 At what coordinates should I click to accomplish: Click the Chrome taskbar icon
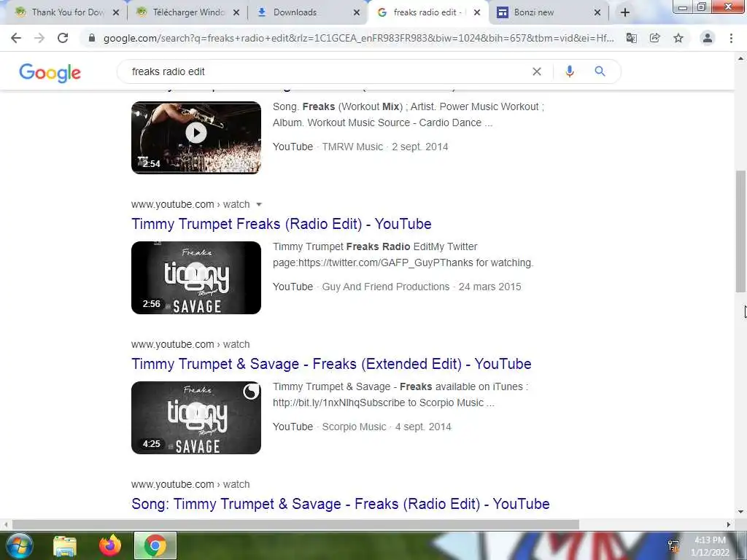[155, 545]
